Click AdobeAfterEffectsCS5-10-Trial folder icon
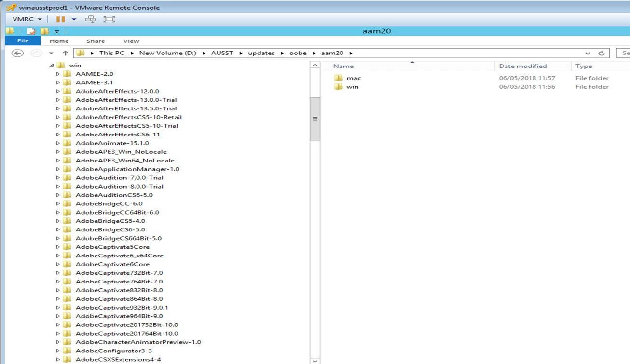This screenshot has height=364, width=630. click(68, 126)
